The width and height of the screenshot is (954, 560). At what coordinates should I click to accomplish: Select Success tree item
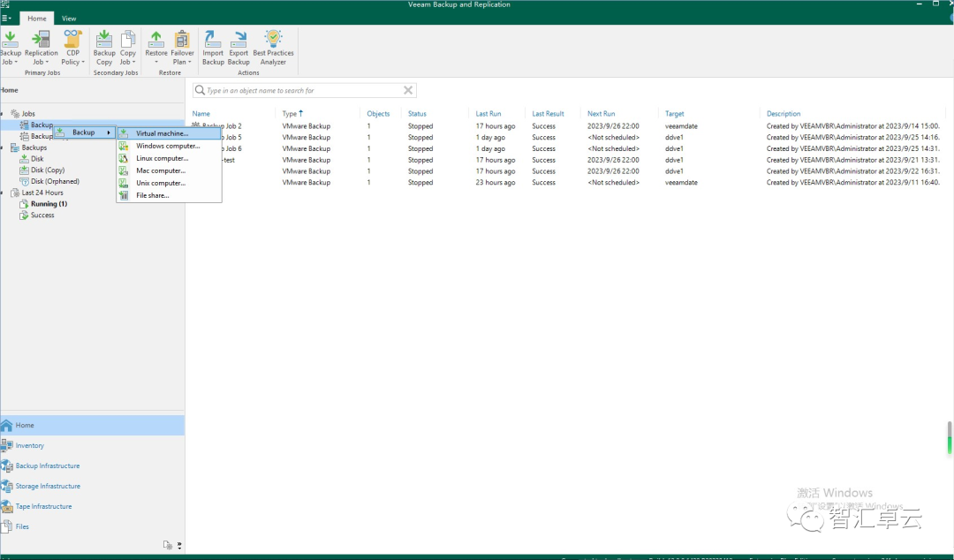click(x=42, y=215)
